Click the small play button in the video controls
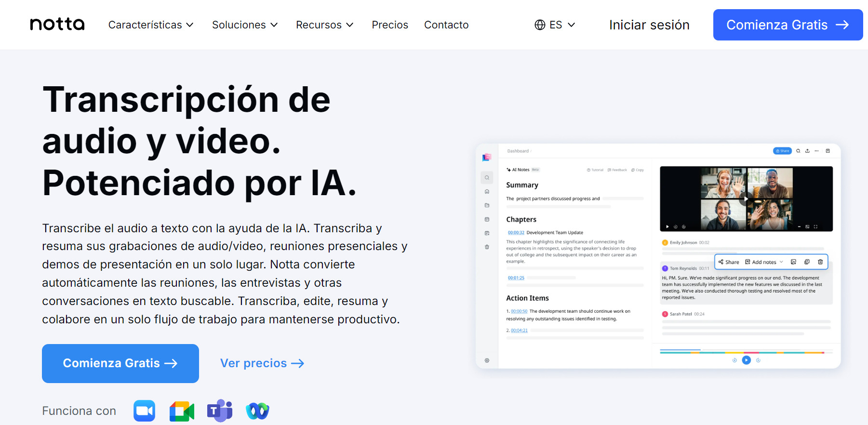The image size is (868, 425). tap(668, 226)
